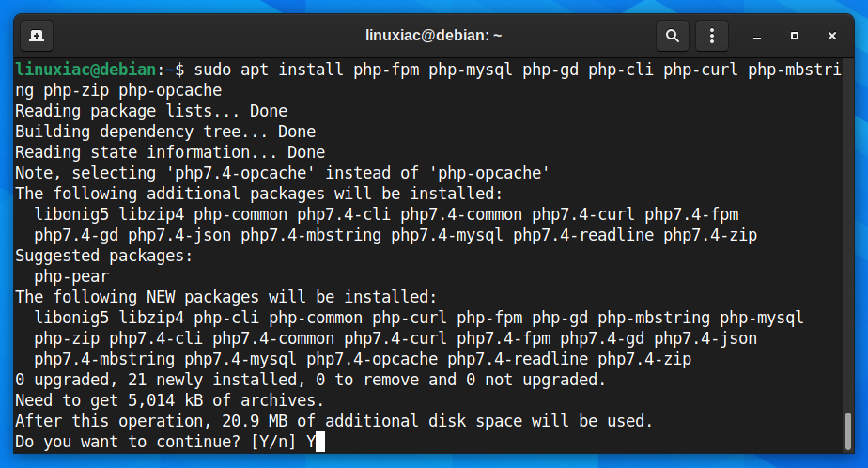This screenshot has width=868, height=468.
Task: Click the 'Reading package lists... Done' line
Action: tap(151, 111)
